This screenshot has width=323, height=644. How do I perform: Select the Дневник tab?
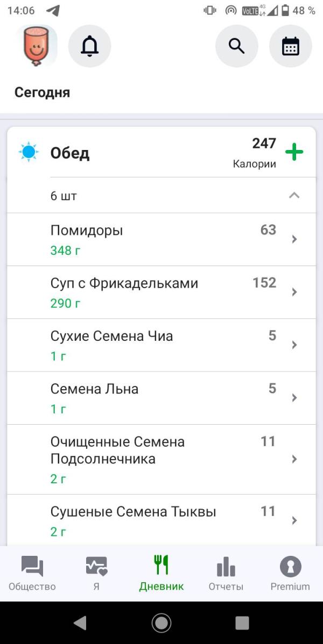(161, 574)
